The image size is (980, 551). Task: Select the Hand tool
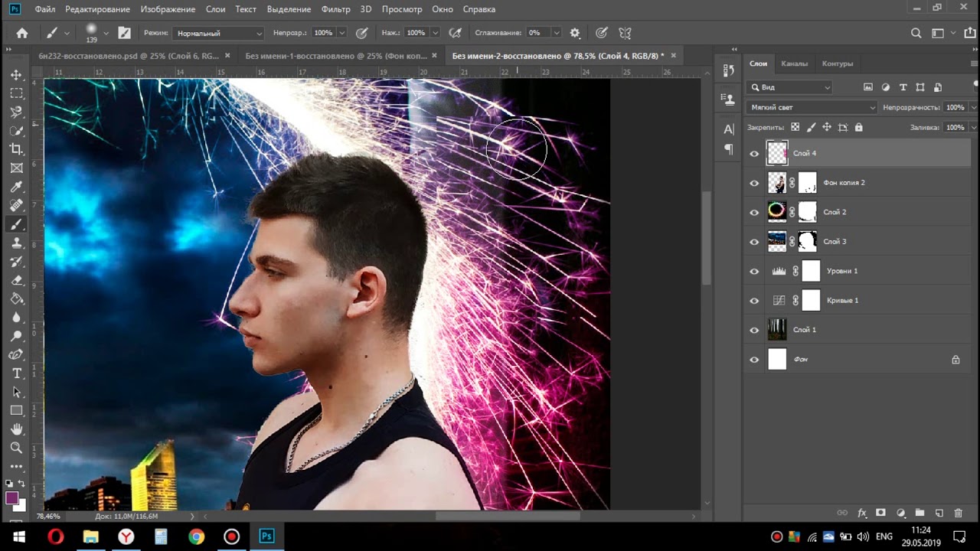click(x=16, y=429)
